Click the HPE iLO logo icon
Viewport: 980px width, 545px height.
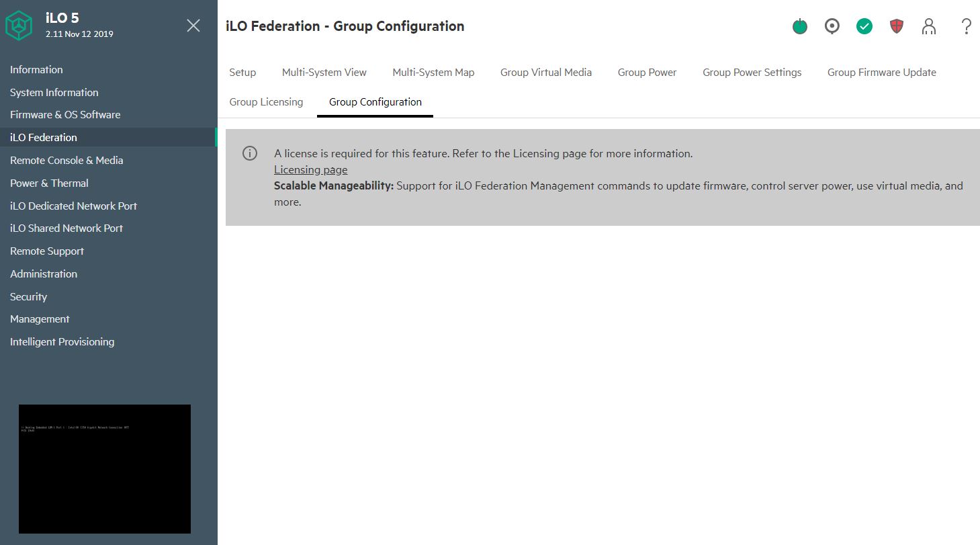point(19,26)
